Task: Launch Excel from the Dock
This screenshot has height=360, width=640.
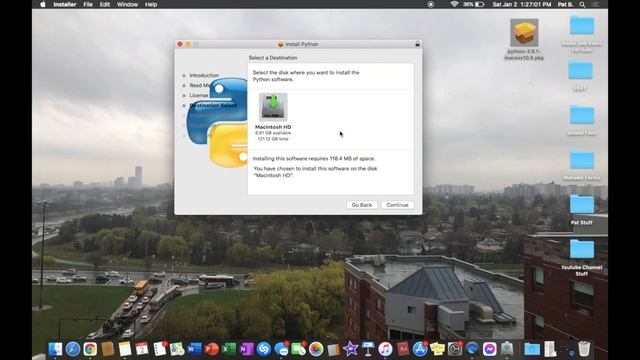Action: pos(229,349)
